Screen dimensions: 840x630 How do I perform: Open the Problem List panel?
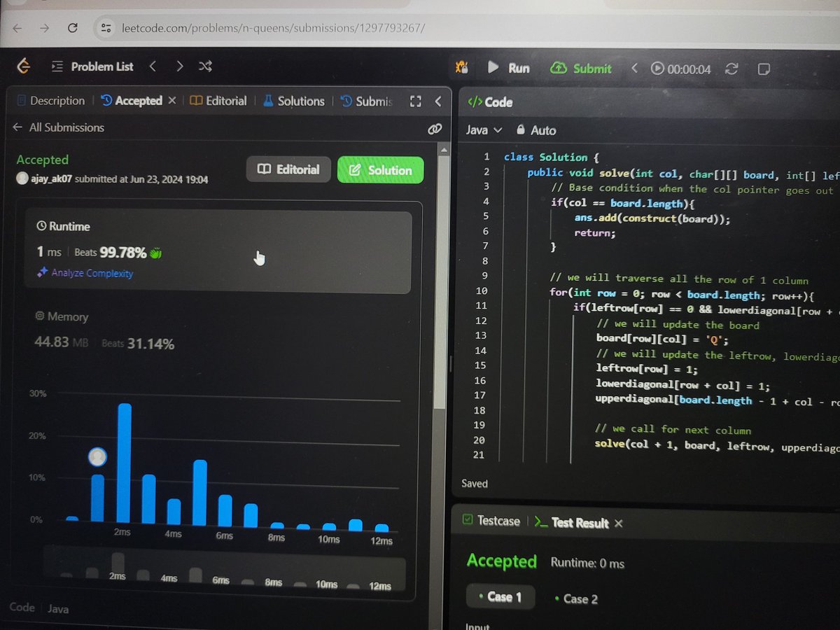[92, 66]
